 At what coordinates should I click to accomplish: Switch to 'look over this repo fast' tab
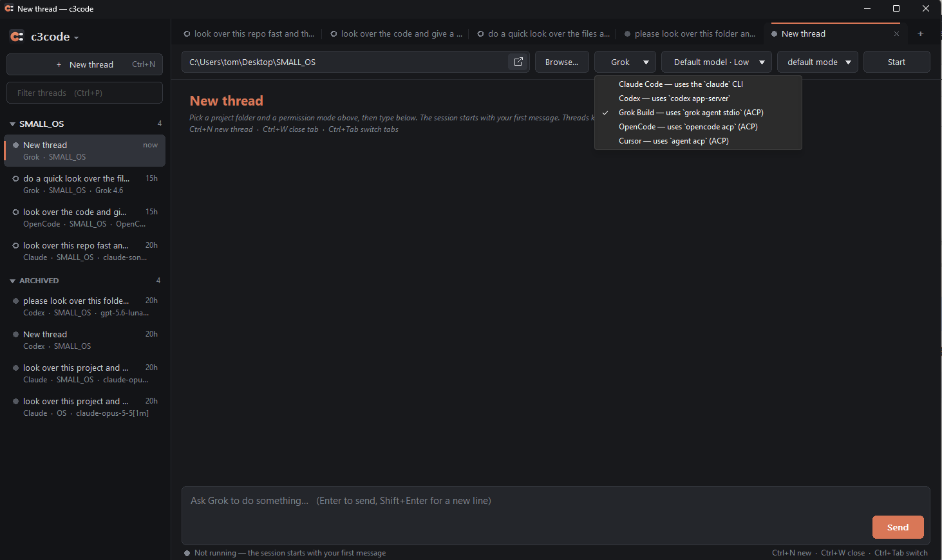249,34
